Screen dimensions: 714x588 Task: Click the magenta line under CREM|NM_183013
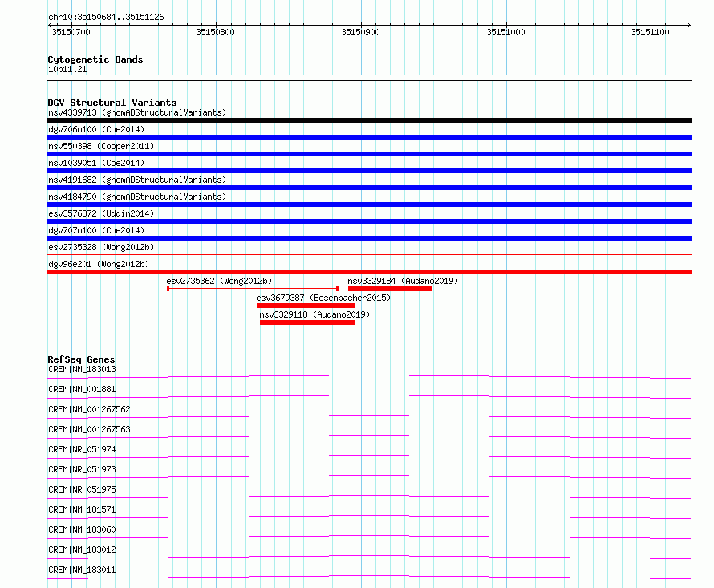(x=369, y=377)
